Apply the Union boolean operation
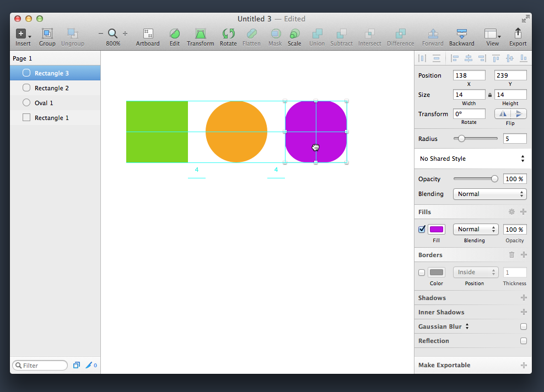This screenshot has width=544, height=392. coord(316,35)
